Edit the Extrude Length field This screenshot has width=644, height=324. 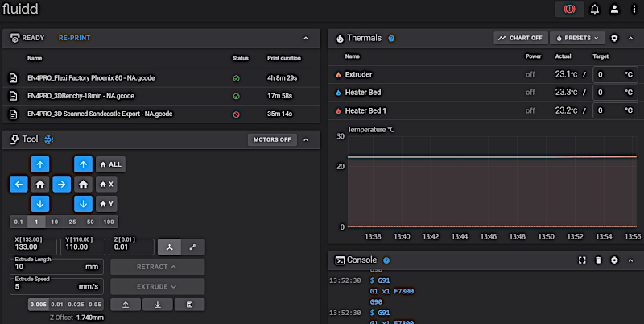click(56, 267)
